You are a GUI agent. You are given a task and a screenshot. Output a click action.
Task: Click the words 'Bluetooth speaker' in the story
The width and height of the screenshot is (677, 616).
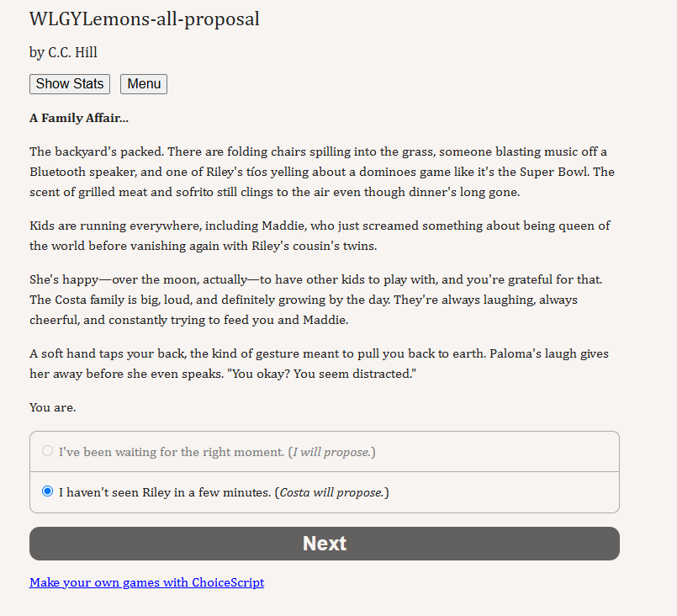[83, 172]
